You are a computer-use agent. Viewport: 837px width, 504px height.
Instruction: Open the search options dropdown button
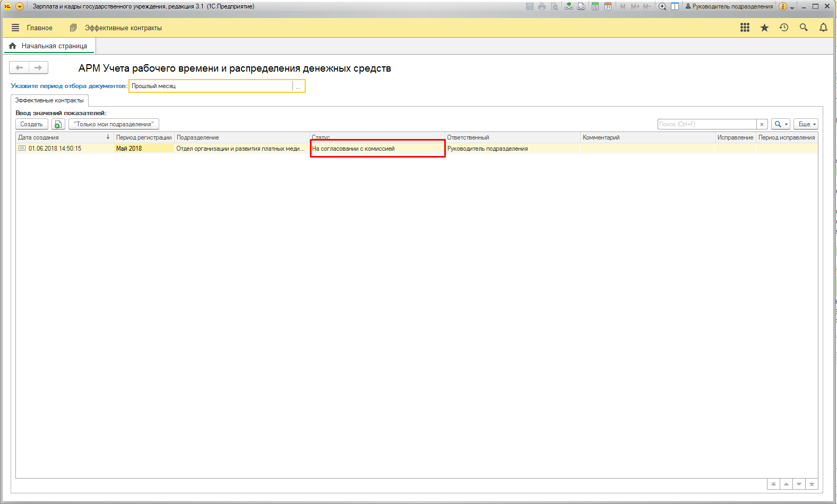[780, 124]
